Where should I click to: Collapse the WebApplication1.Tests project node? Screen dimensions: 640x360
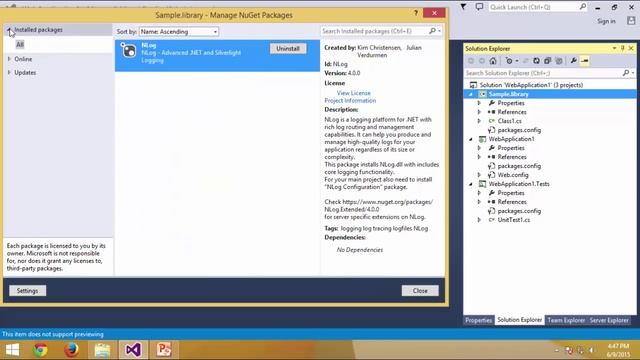tap(471, 184)
